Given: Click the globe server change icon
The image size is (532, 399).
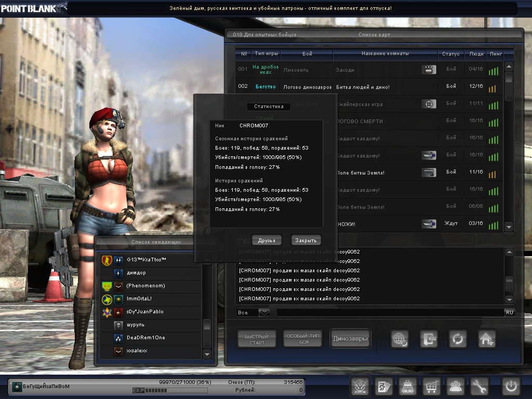Looking at the screenshot, I should pos(400,339).
